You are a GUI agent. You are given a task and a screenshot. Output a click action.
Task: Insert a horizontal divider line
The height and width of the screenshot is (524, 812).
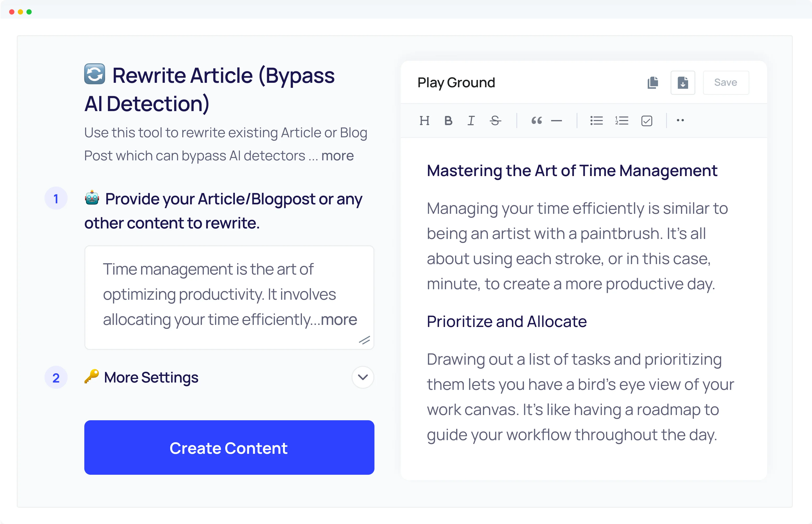point(557,121)
